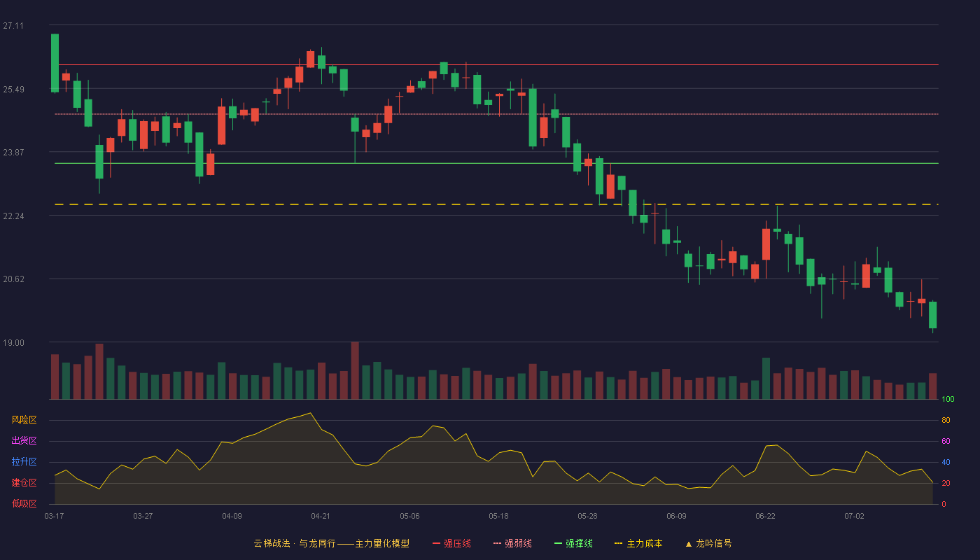Toggle the 龙吟信号 legend entry
The width and height of the screenshot is (980, 560).
point(708,543)
